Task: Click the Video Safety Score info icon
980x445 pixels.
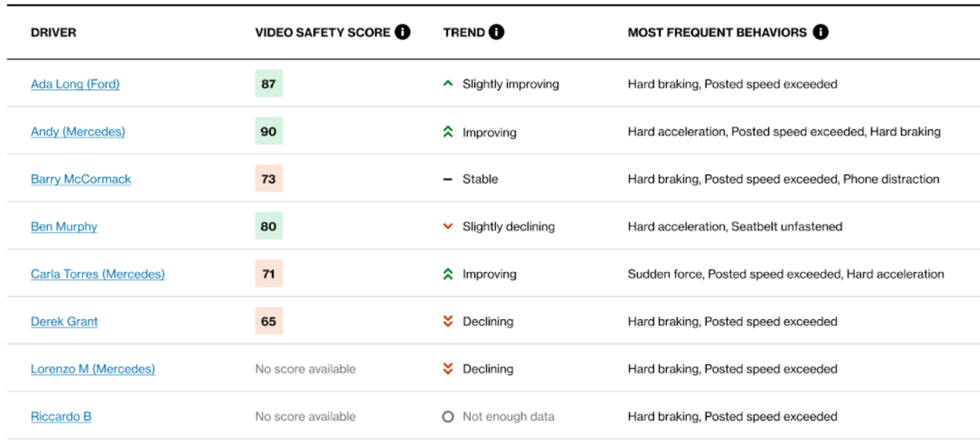Action: 403,31
